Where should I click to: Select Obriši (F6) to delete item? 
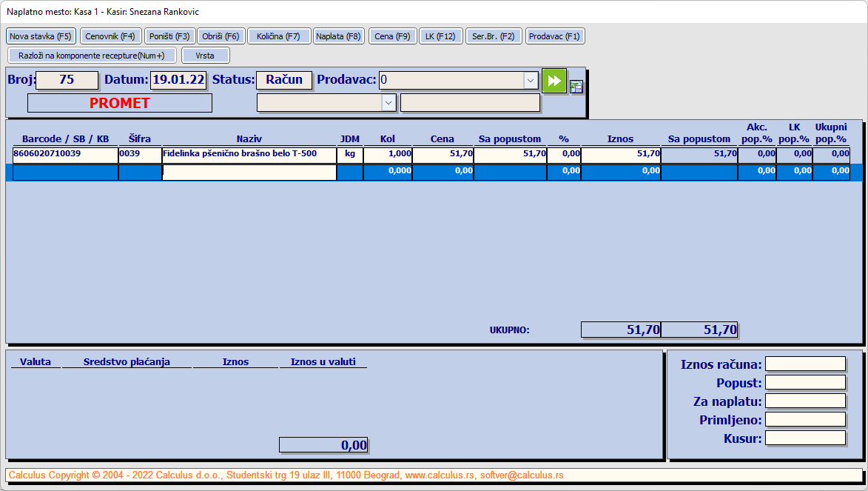pyautogui.click(x=221, y=36)
